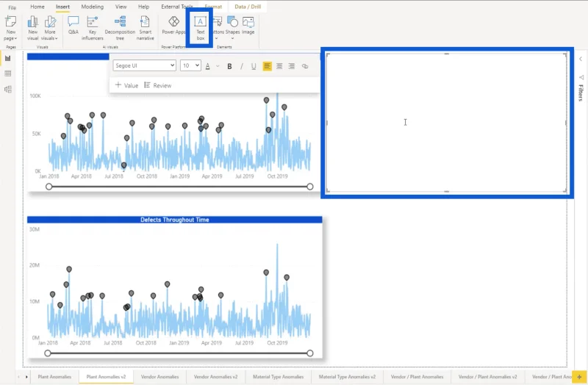
Task: Select the Insert ribbon tab
Action: pos(62,7)
